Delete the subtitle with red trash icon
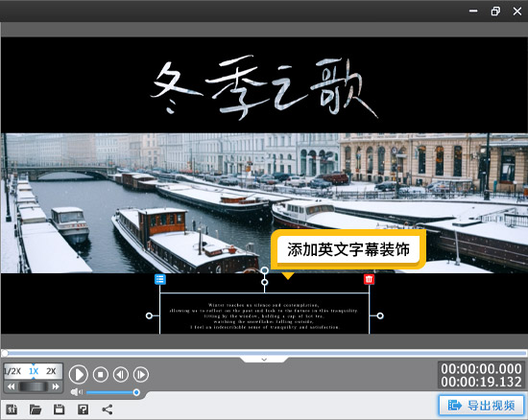This screenshot has height=420, width=528. click(369, 279)
